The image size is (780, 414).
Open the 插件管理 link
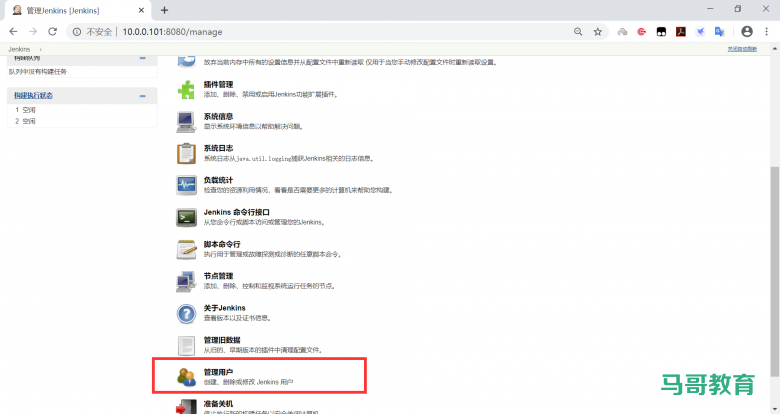click(x=218, y=85)
